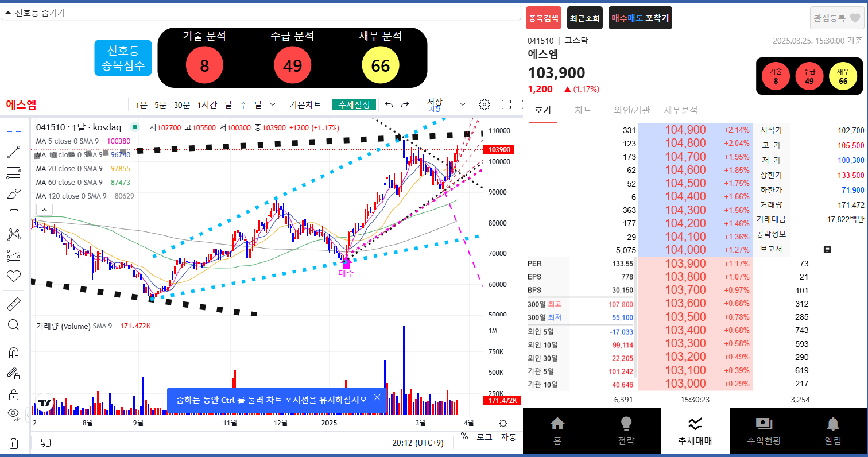Toggle the 관심등록 watchlist heart
This screenshot has height=457, width=868.
(x=837, y=18)
